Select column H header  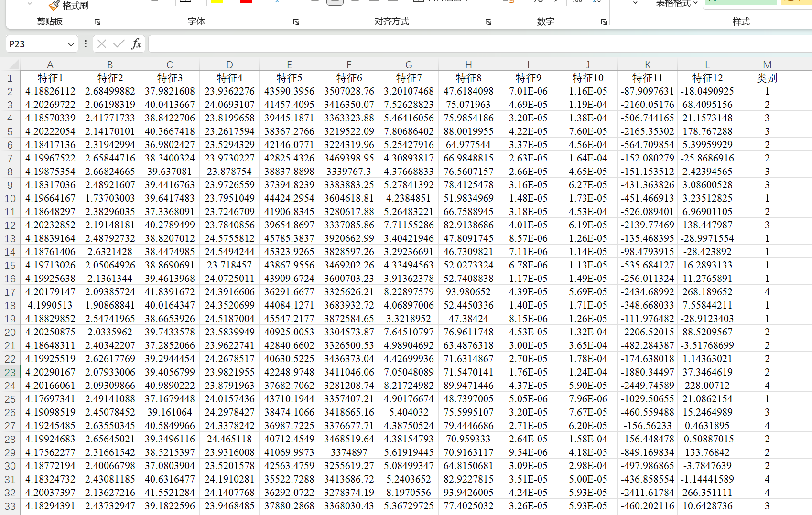tap(468, 65)
